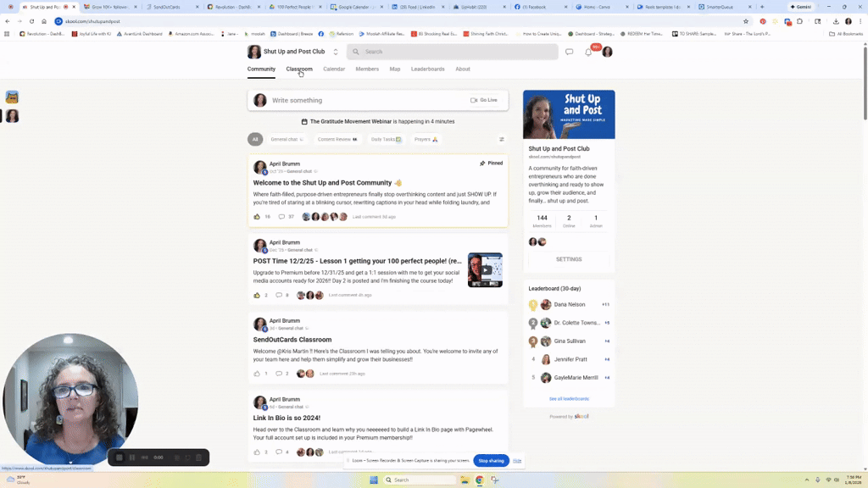Open comments on the Link In Bio is so 2024 post

(279, 452)
